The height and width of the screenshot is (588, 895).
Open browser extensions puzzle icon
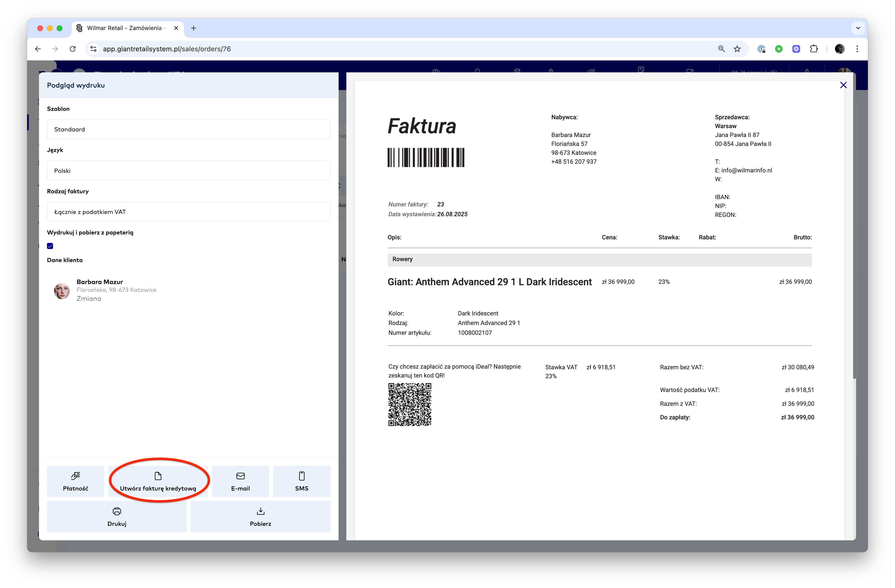tap(814, 49)
